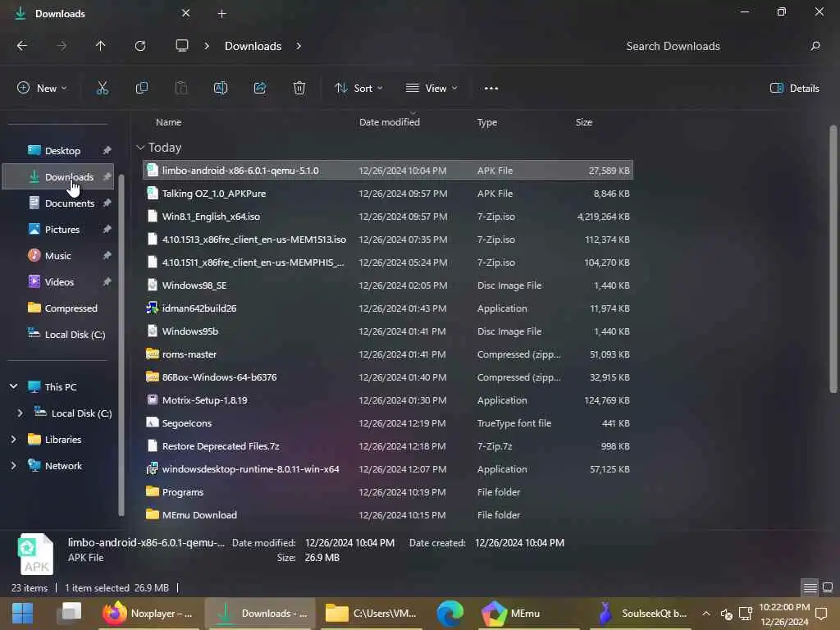Close the Downloads tab

point(186,13)
